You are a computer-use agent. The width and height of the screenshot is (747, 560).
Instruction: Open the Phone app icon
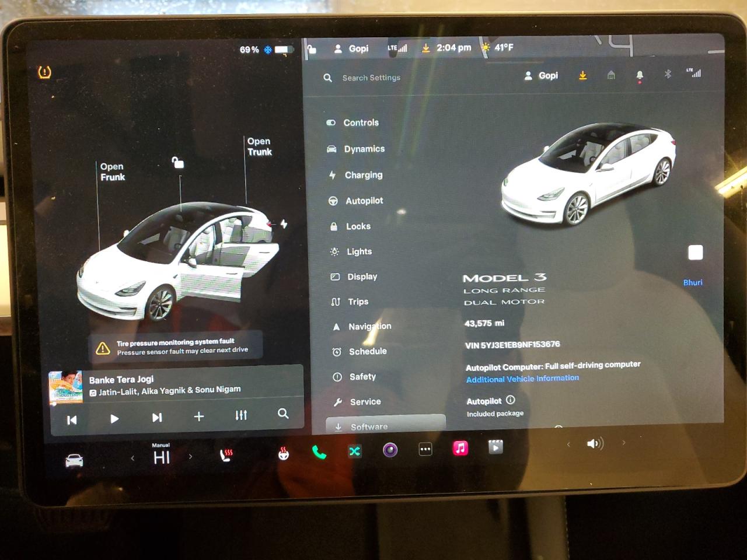click(319, 452)
